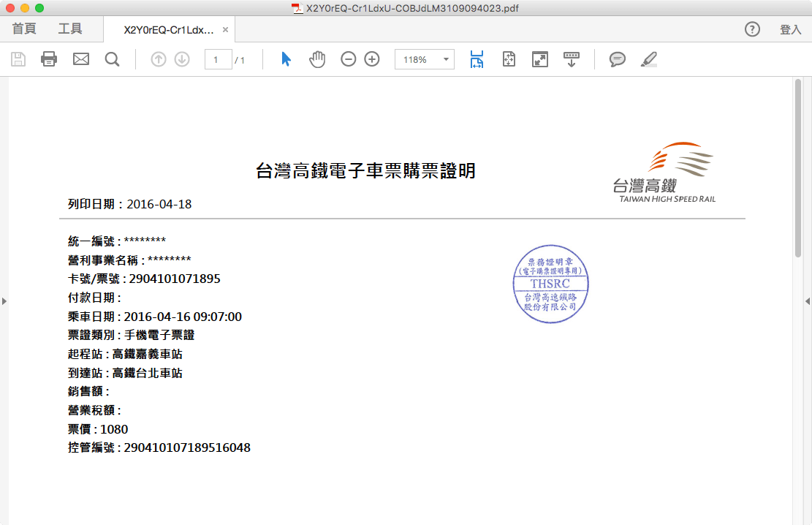The image size is (812, 525).
Task: Open the 工具 tab
Action: (70, 29)
